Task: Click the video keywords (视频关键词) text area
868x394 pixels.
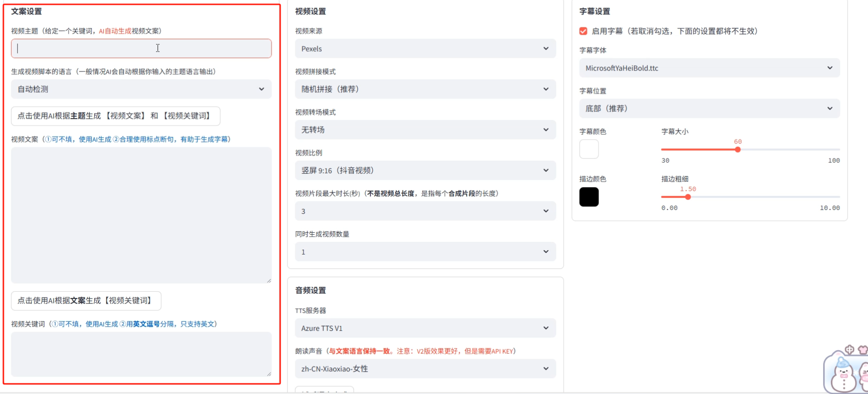Action: coord(141,354)
